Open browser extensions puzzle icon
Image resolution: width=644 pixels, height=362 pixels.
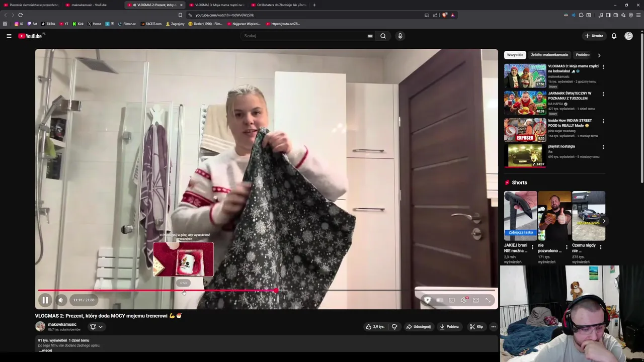581,15
